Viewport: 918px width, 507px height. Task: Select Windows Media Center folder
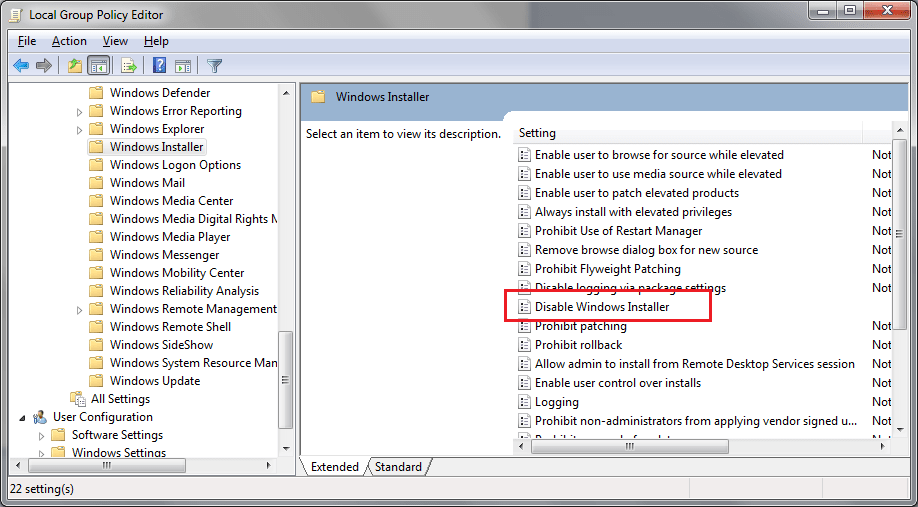point(172,201)
